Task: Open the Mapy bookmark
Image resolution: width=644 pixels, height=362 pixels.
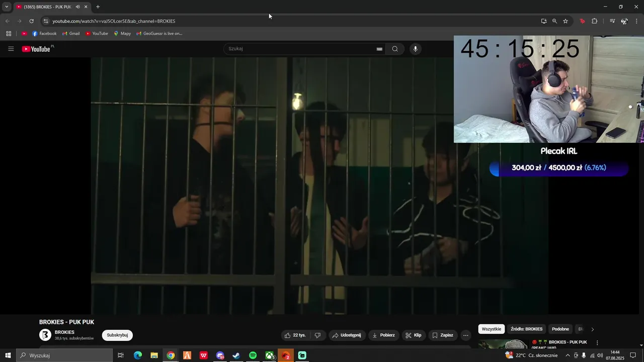Action: 122,34
